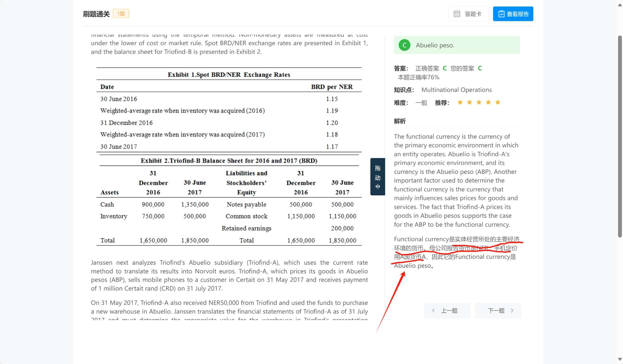This screenshot has width=623, height=364.
Task: Click the drag handle arrows icon
Action: 378,187
